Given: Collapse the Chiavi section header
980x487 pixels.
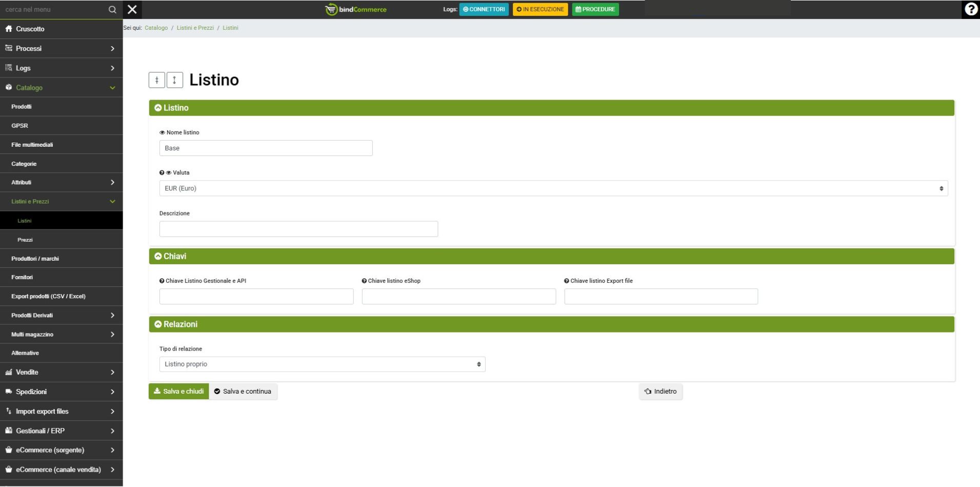Looking at the screenshot, I should tap(158, 257).
